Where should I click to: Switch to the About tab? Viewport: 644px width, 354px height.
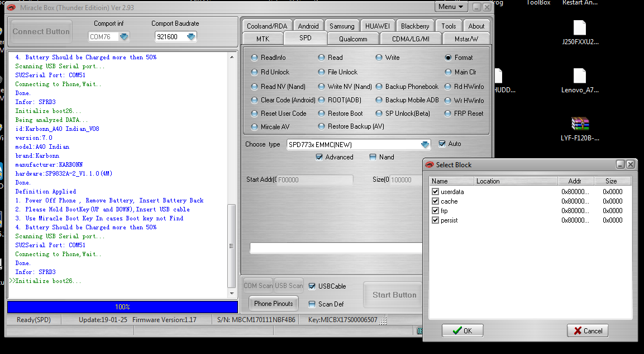pos(476,26)
